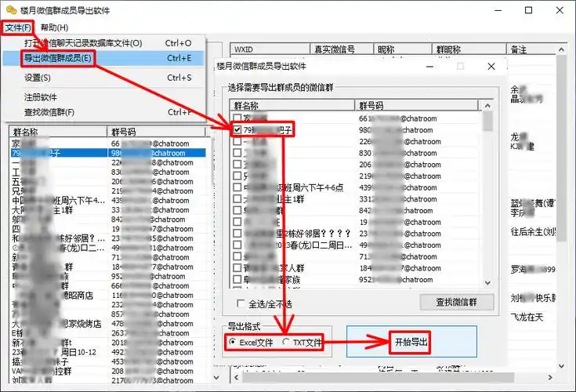Tick the checkbox for the 206…@chatroom group
This screenshot has height=392, width=576.
[x=237, y=164]
